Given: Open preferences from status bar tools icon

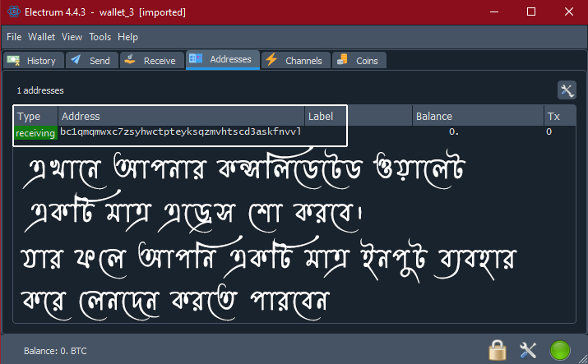Looking at the screenshot, I should pos(528,351).
